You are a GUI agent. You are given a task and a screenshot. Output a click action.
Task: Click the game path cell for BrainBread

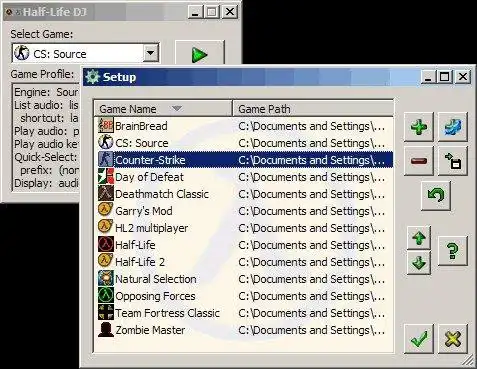pyautogui.click(x=312, y=126)
